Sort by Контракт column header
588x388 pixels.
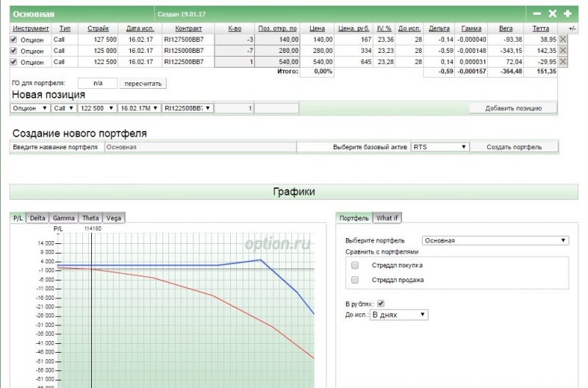(188, 29)
